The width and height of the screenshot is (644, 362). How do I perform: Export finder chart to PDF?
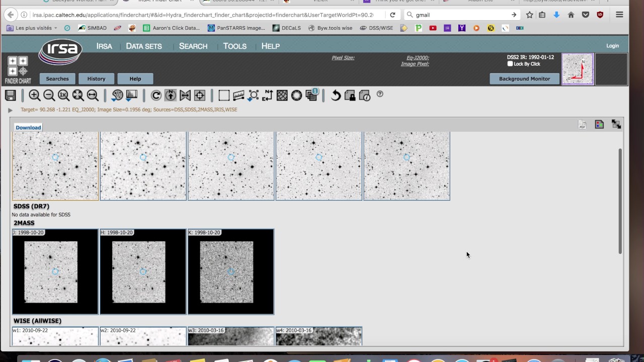click(582, 124)
